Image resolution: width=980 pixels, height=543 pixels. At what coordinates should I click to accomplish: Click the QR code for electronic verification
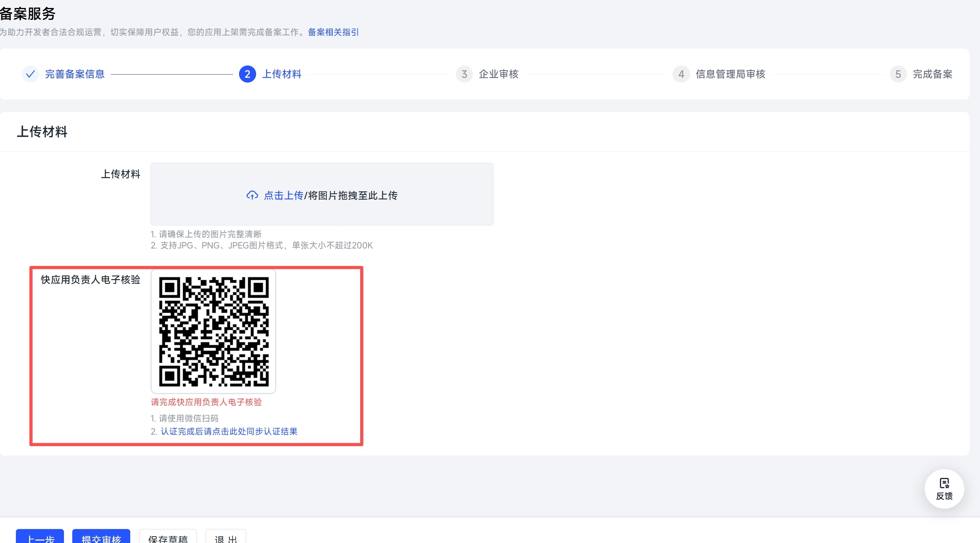(x=214, y=331)
